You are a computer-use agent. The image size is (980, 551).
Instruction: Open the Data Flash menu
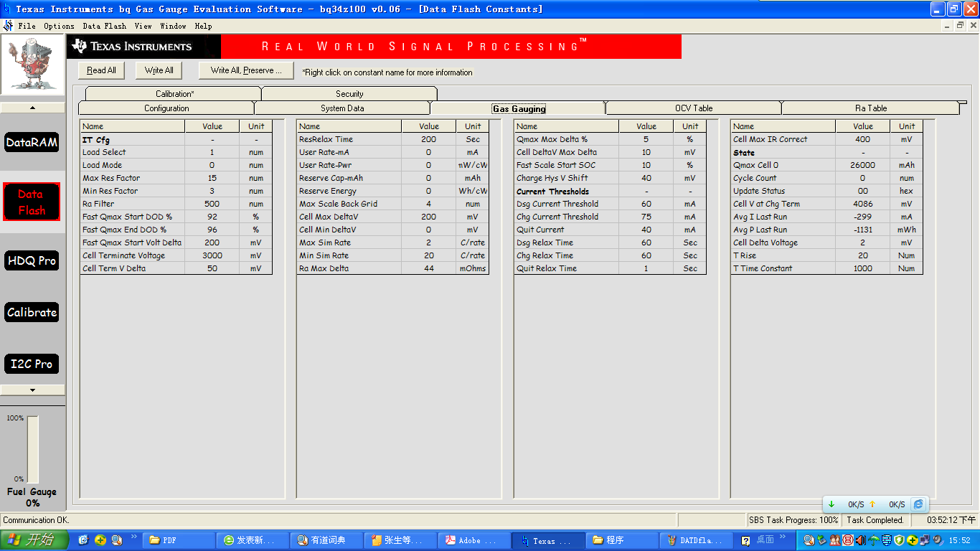pyautogui.click(x=104, y=26)
